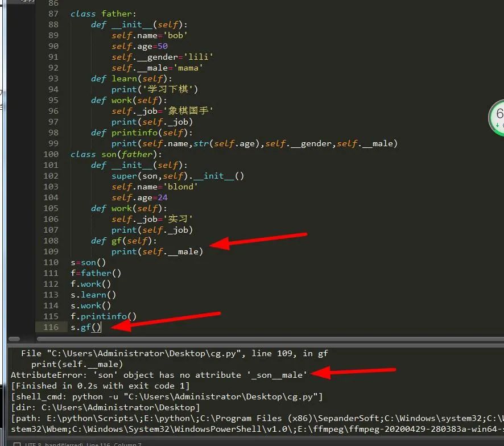
Task: Click the number 50 in self.age
Action: pyautogui.click(x=162, y=46)
